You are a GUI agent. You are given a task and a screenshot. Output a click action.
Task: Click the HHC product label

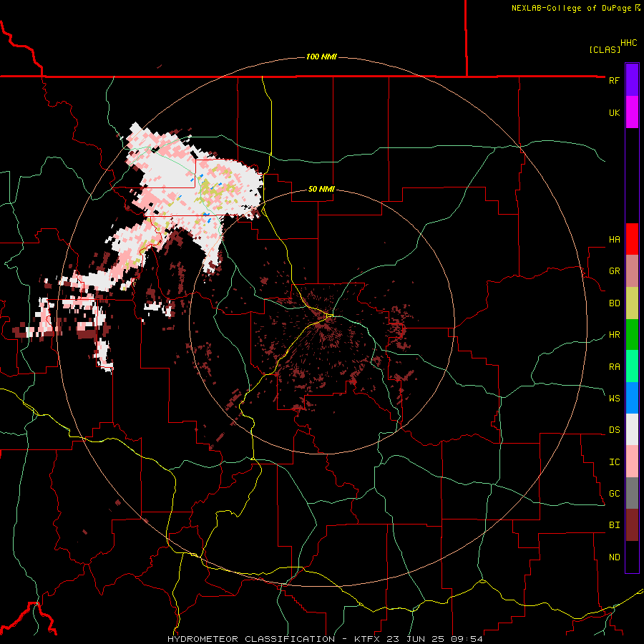point(629,43)
